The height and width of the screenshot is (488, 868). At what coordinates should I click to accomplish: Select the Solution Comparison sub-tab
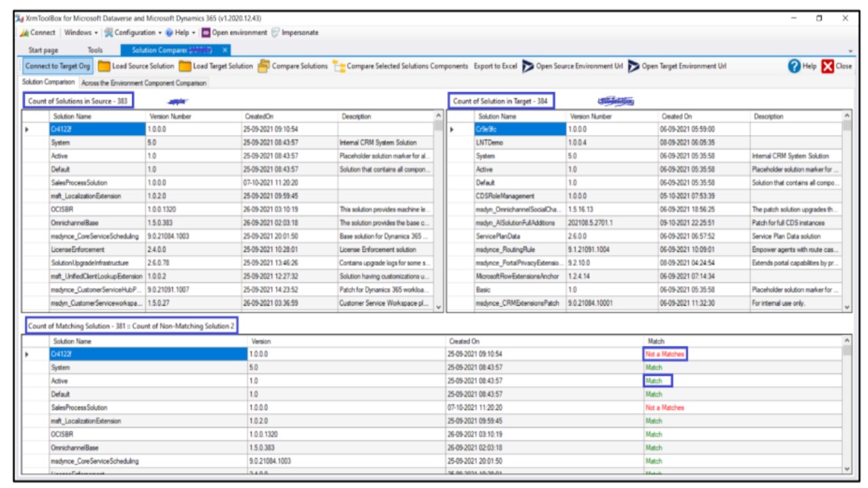49,82
